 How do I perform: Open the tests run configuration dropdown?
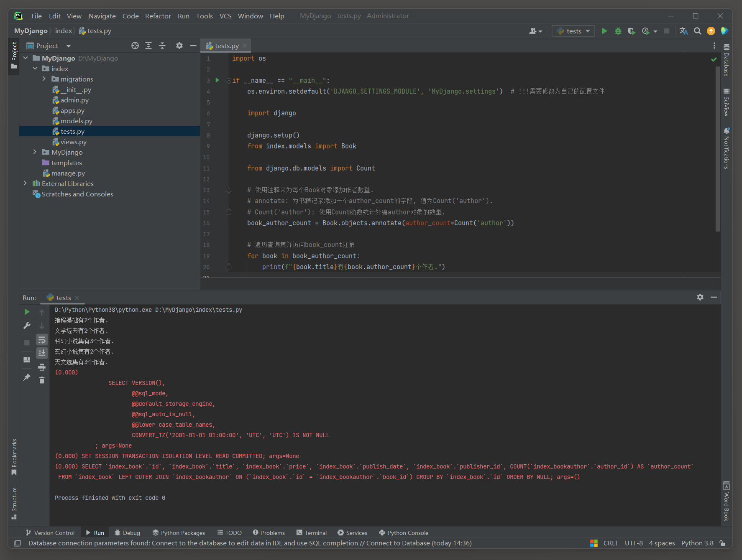[x=573, y=31]
